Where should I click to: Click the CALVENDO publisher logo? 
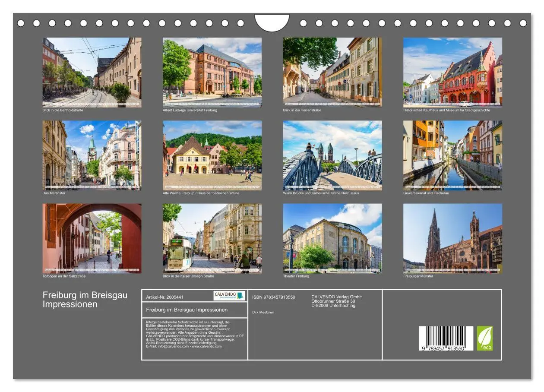click(228, 296)
